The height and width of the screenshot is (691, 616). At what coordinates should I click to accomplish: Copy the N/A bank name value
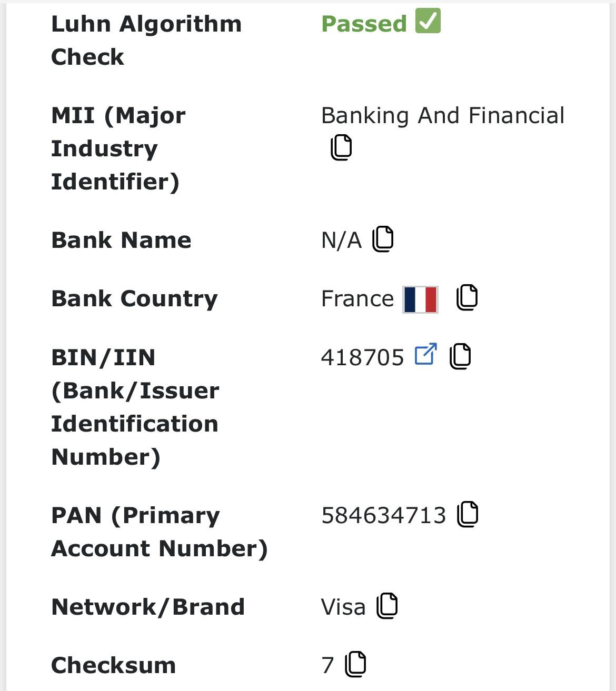(x=383, y=239)
